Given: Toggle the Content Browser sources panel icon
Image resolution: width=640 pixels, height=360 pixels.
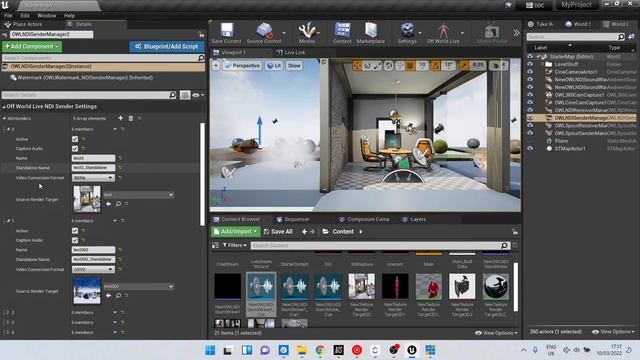Looking at the screenshot, I should click(216, 245).
